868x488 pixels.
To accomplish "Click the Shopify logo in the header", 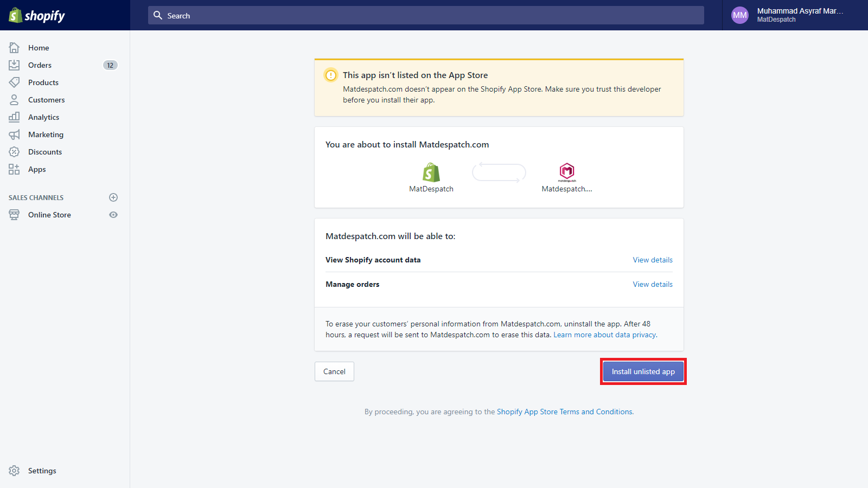I will pos(37,15).
